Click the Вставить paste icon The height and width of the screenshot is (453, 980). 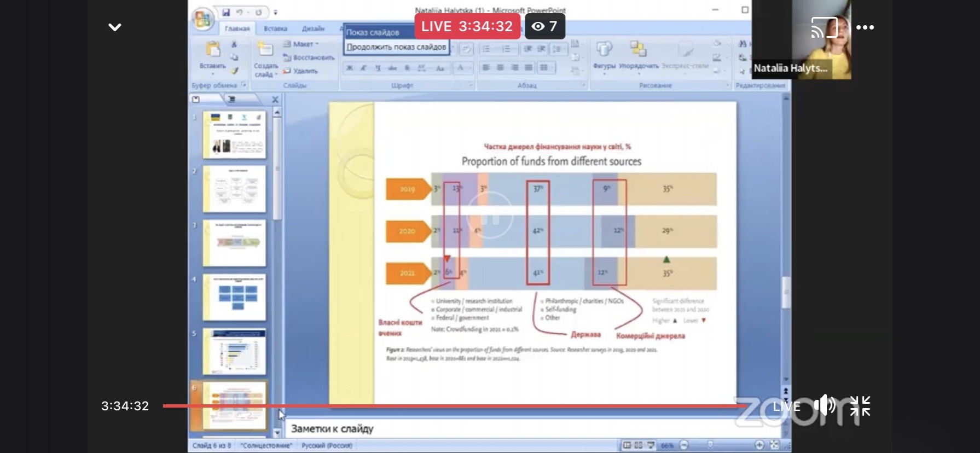pyautogui.click(x=212, y=50)
